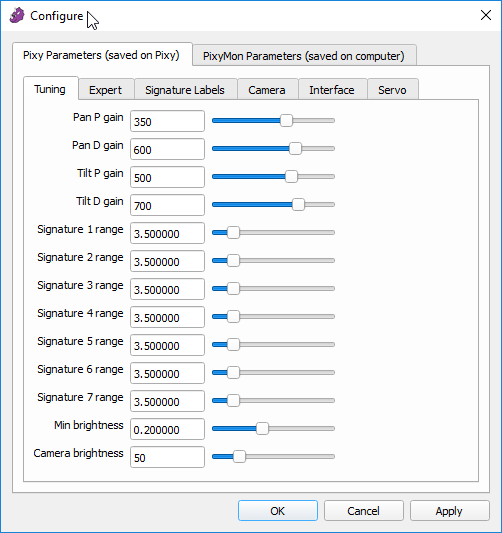Viewport: 502px width, 533px height.
Task: Click the Camera brightness value field
Action: pyautogui.click(x=167, y=457)
